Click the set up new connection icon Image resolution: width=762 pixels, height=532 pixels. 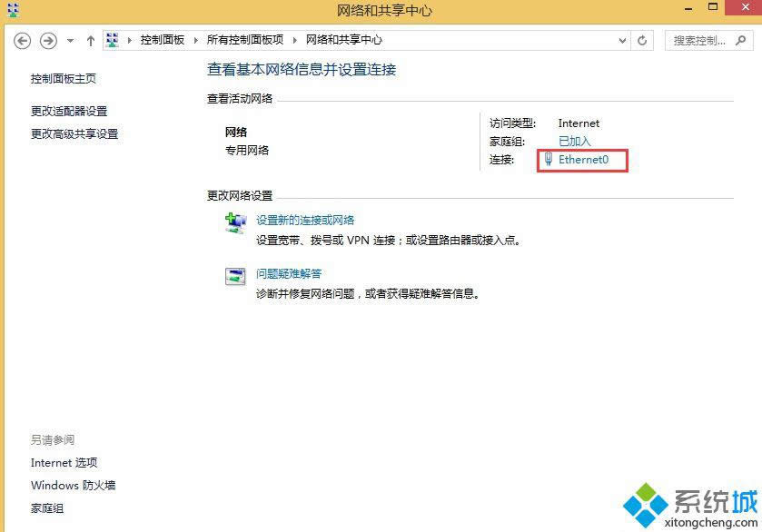coord(235,222)
